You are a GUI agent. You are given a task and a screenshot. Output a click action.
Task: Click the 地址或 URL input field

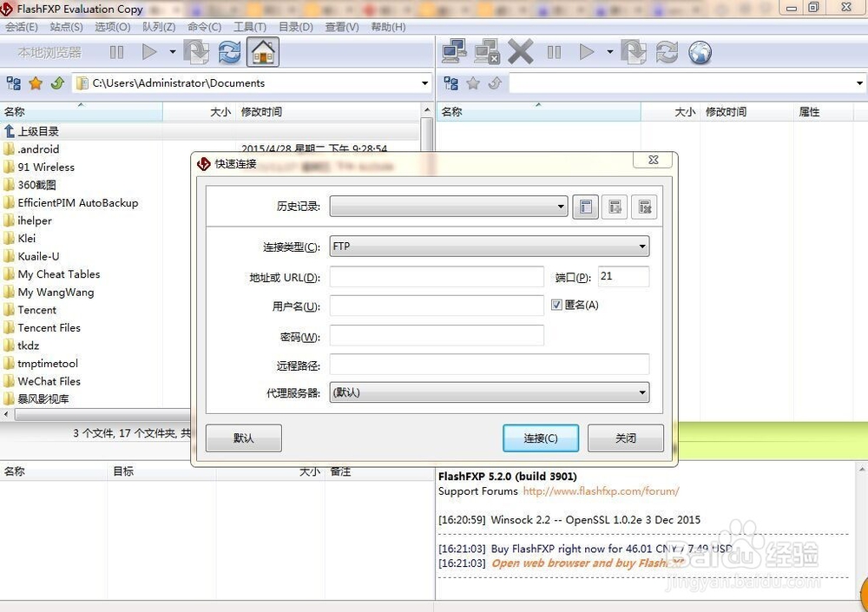(x=437, y=277)
